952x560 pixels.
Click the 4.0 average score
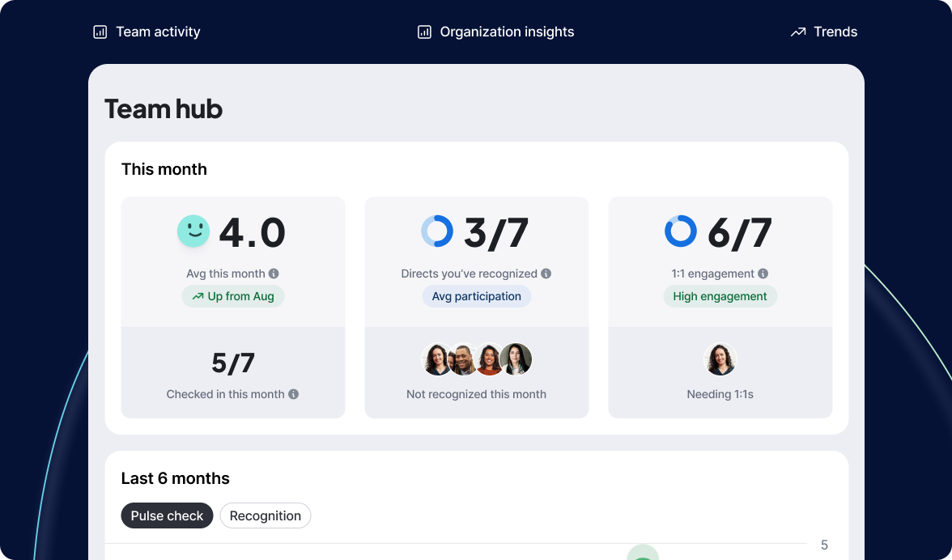(x=252, y=232)
